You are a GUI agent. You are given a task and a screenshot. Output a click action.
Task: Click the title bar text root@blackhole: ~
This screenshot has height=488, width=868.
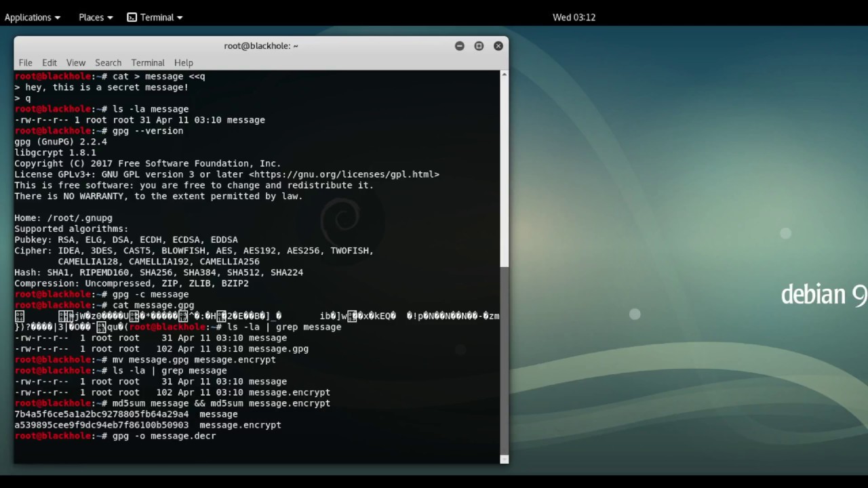(x=261, y=45)
